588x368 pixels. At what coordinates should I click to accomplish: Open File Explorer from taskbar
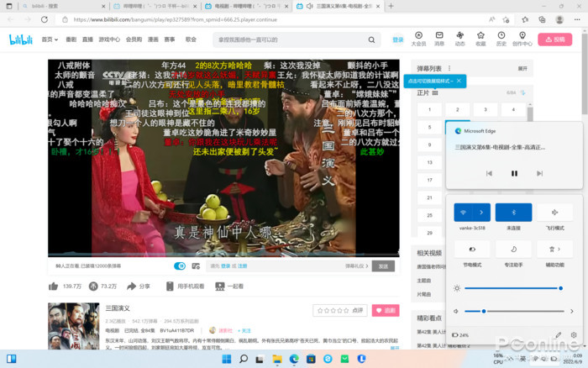coord(276,359)
